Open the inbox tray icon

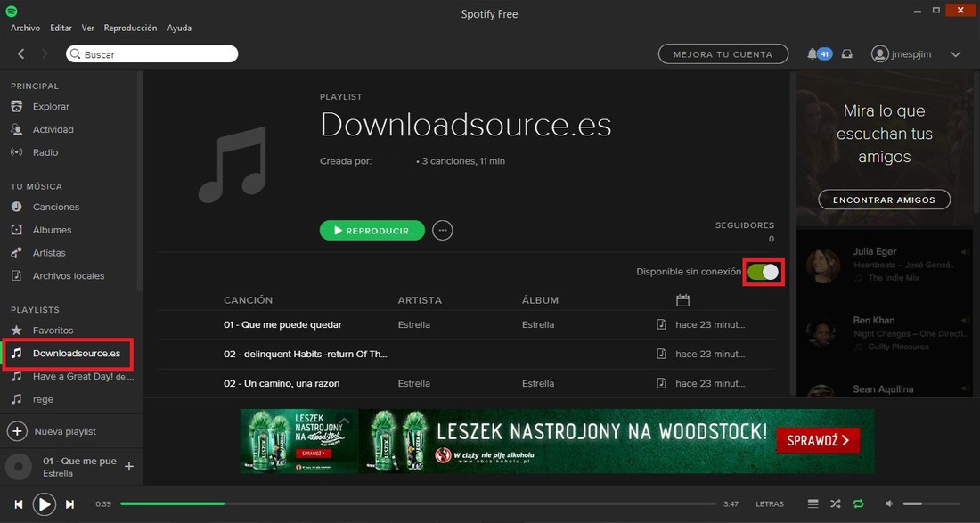847,54
